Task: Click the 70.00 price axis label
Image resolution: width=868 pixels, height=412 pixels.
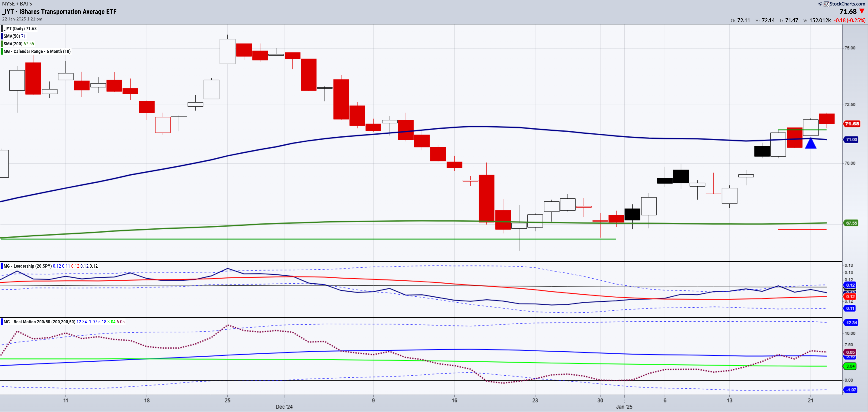Action: click(850, 163)
